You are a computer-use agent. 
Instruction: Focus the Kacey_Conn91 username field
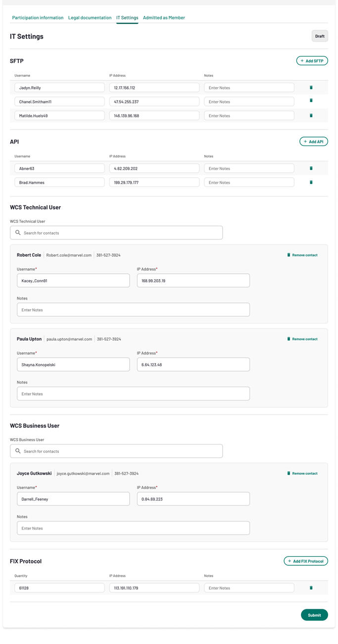(73, 281)
